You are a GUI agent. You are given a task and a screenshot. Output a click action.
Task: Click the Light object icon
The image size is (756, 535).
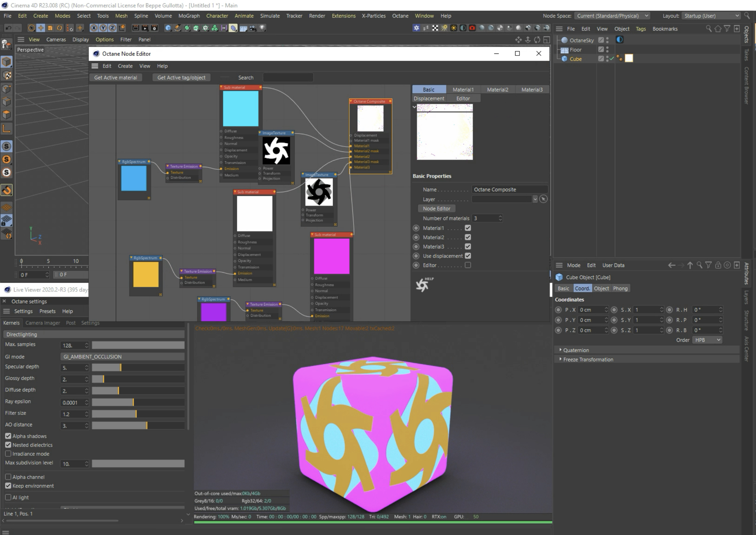click(x=262, y=28)
